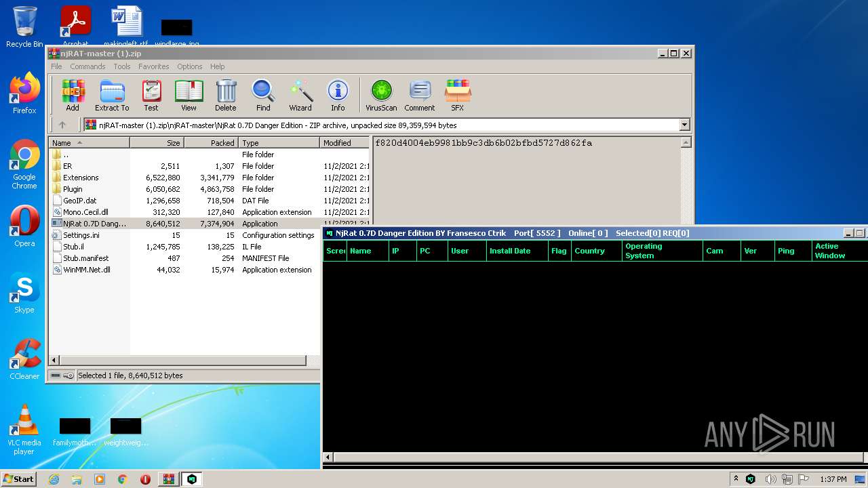Go up one folder level arrow
The height and width of the screenshot is (488, 868).
click(62, 125)
